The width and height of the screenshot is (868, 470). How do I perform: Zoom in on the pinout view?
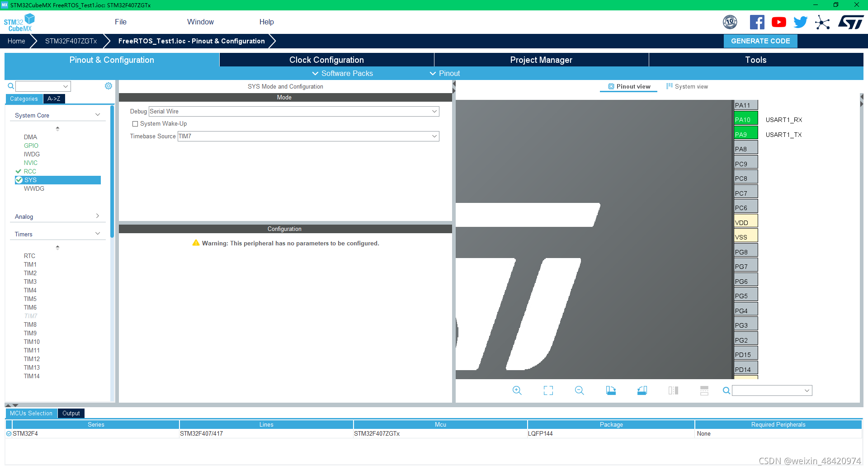[x=517, y=390]
